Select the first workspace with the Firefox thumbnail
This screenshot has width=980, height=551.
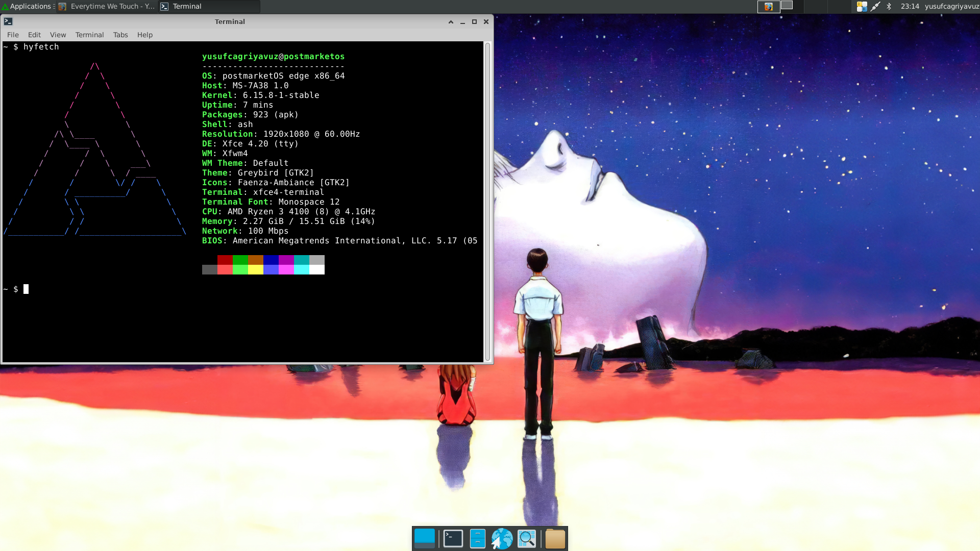[x=768, y=6]
